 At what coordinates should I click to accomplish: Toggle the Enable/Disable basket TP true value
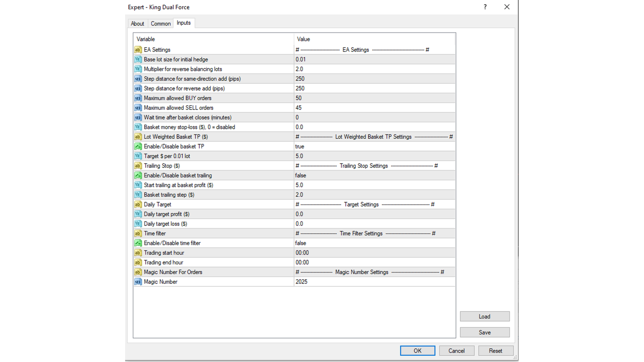300,146
